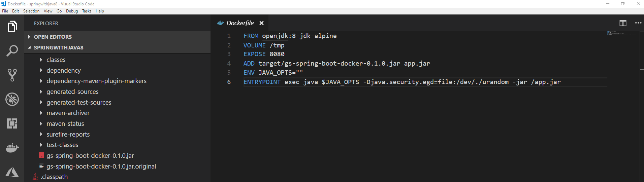Close the Dockerfile tab
Viewport: 644px width, 182px height.
261,23
